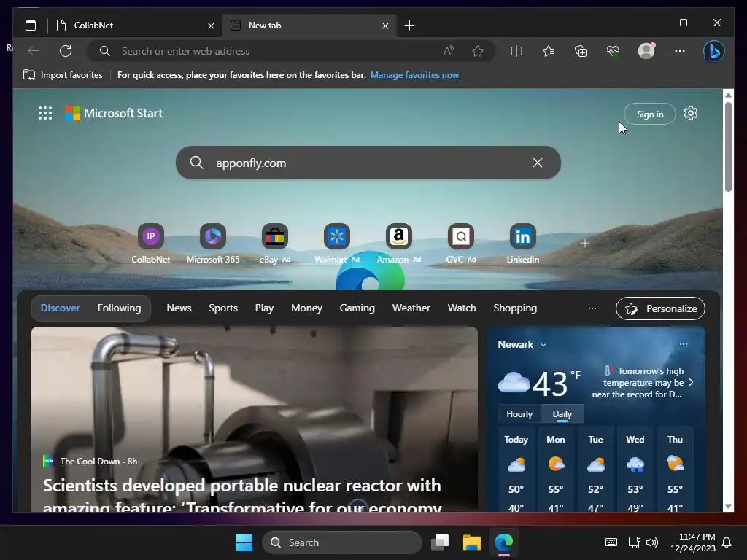Close the New tab tab
This screenshot has height=560, width=747.
(x=385, y=26)
